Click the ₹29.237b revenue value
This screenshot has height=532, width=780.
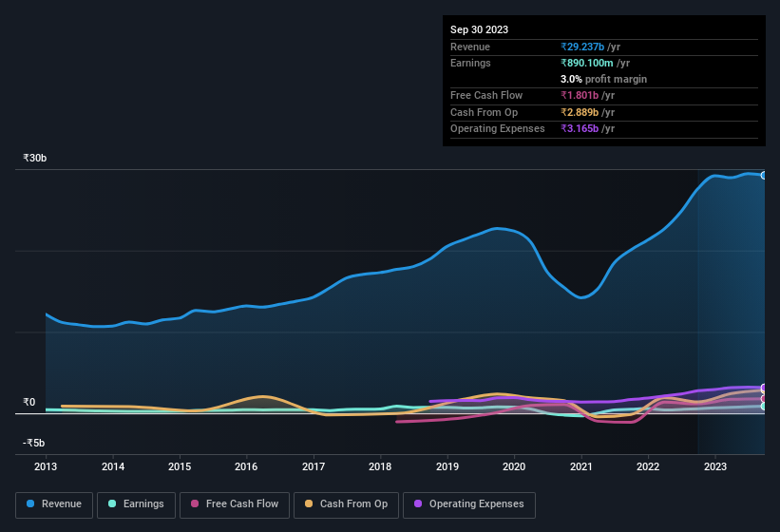[582, 47]
